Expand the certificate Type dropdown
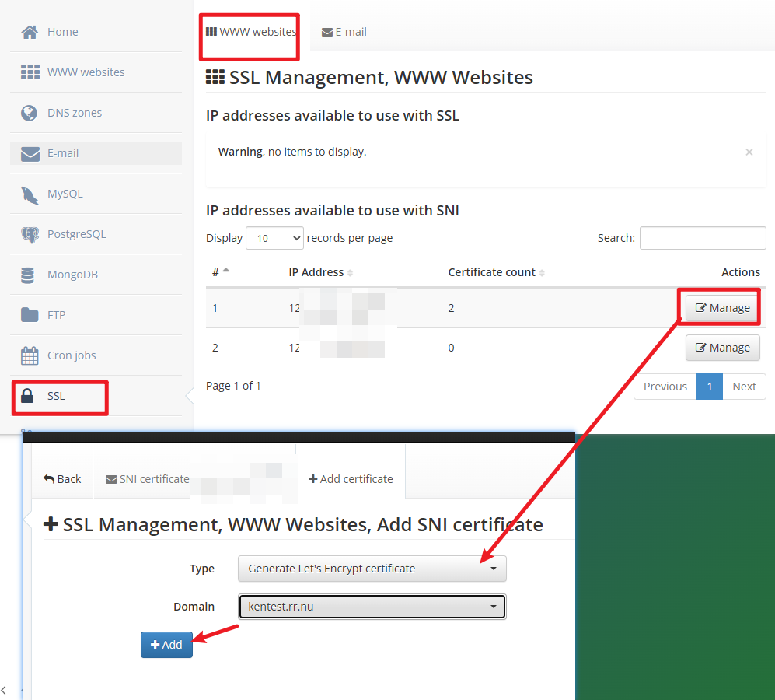The image size is (775, 700). 372,569
